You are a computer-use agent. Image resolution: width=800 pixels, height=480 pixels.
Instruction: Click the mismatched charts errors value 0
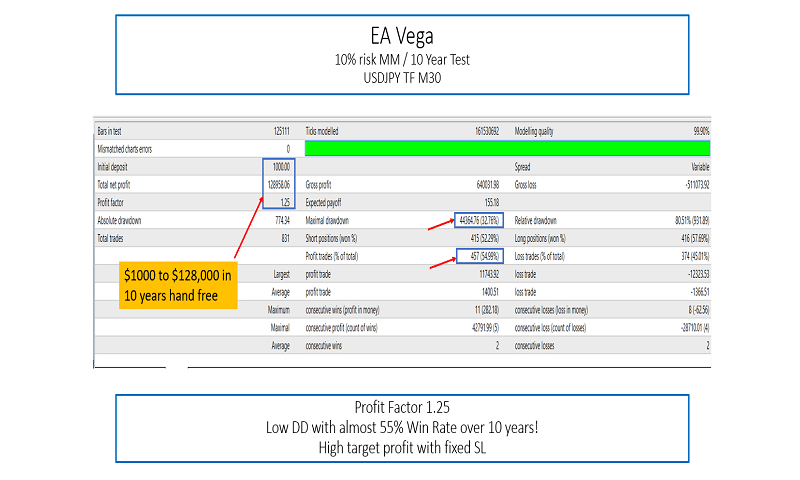tap(288, 149)
